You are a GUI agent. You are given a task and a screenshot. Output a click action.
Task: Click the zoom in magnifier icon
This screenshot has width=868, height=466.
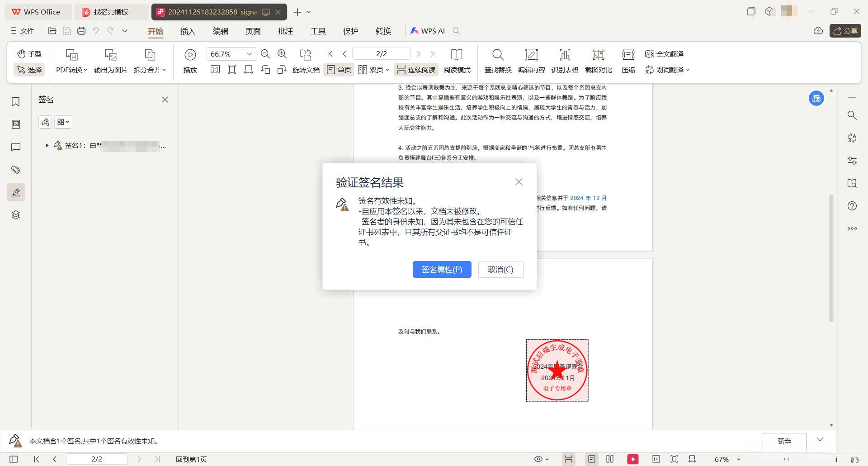pyautogui.click(x=282, y=54)
